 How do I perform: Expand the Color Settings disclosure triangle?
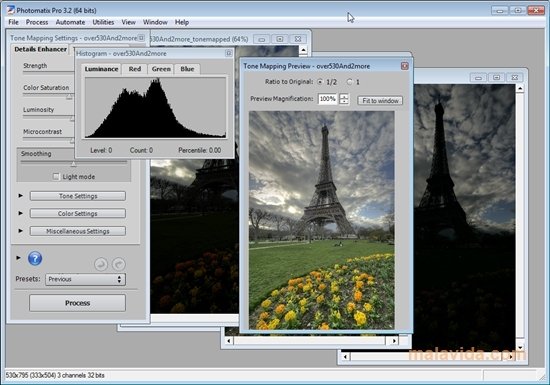point(20,213)
